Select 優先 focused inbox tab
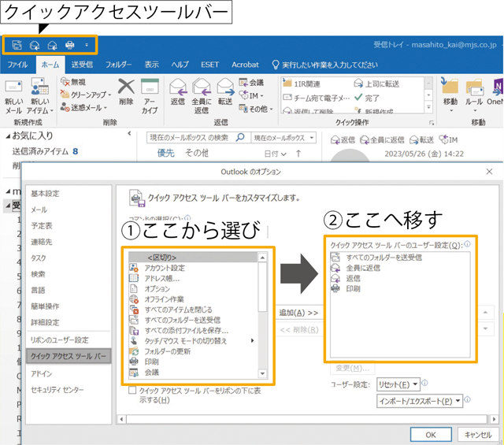The height and width of the screenshot is (445, 504). click(x=166, y=153)
